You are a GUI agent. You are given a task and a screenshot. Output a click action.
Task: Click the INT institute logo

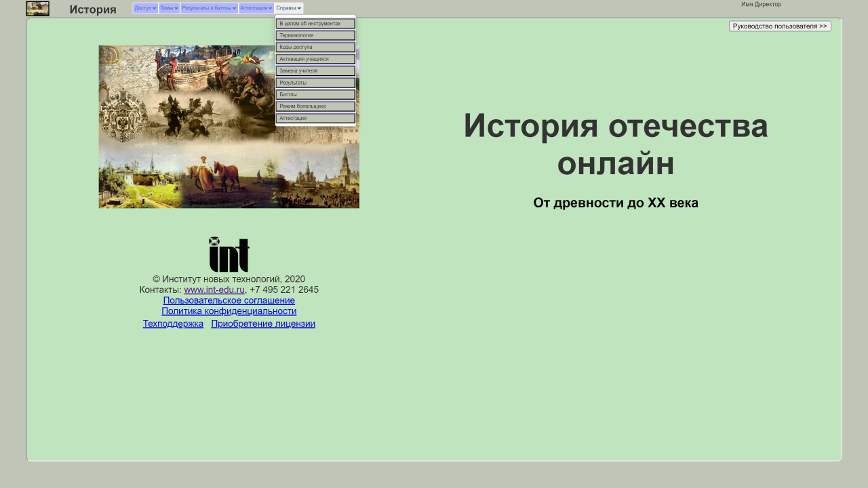[229, 254]
